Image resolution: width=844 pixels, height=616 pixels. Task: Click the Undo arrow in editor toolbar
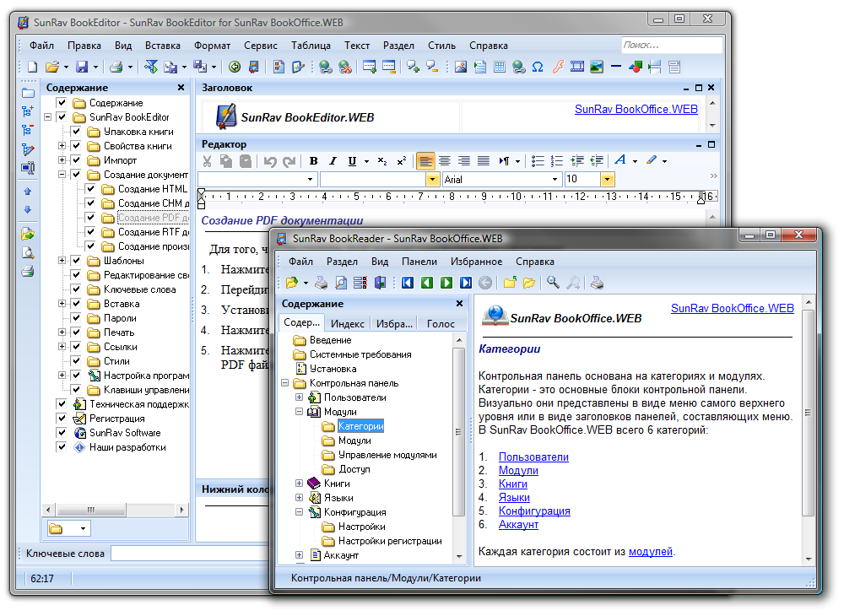tap(270, 161)
